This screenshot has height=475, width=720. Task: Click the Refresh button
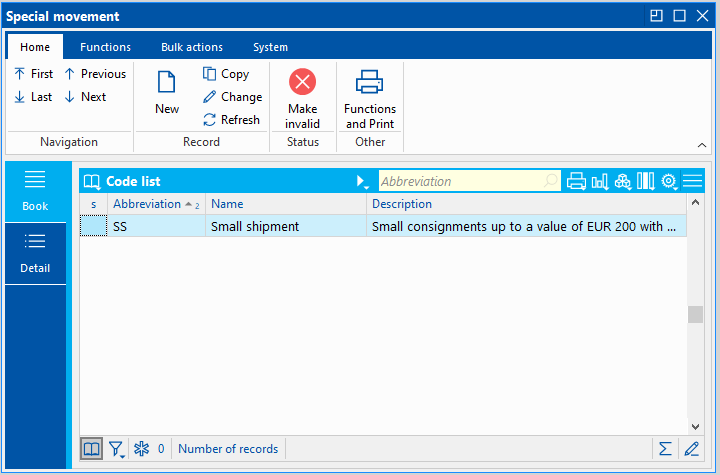tap(231, 120)
